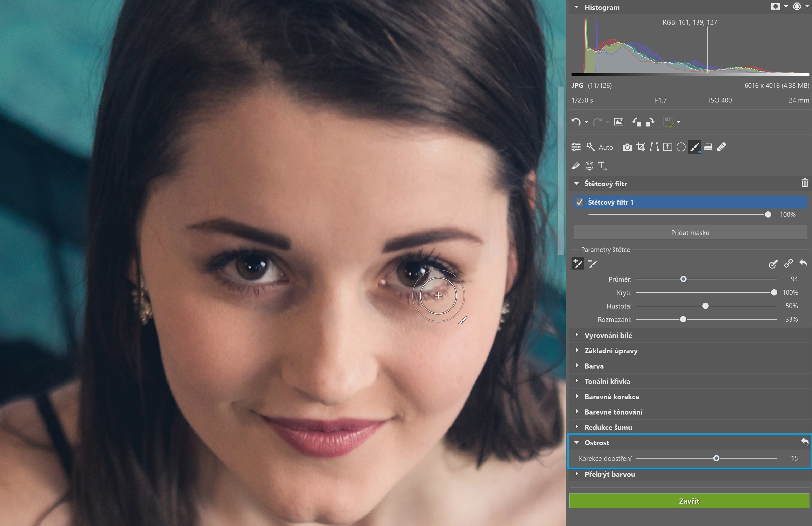Click the Korekce doostření slider handle
812x526 pixels.
[x=716, y=458]
